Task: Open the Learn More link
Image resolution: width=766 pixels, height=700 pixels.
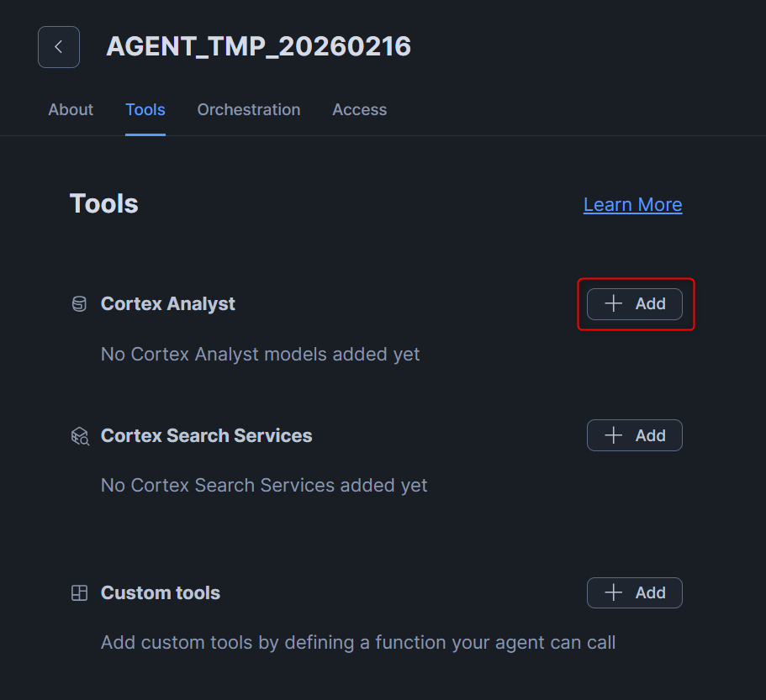Action: [632, 205]
